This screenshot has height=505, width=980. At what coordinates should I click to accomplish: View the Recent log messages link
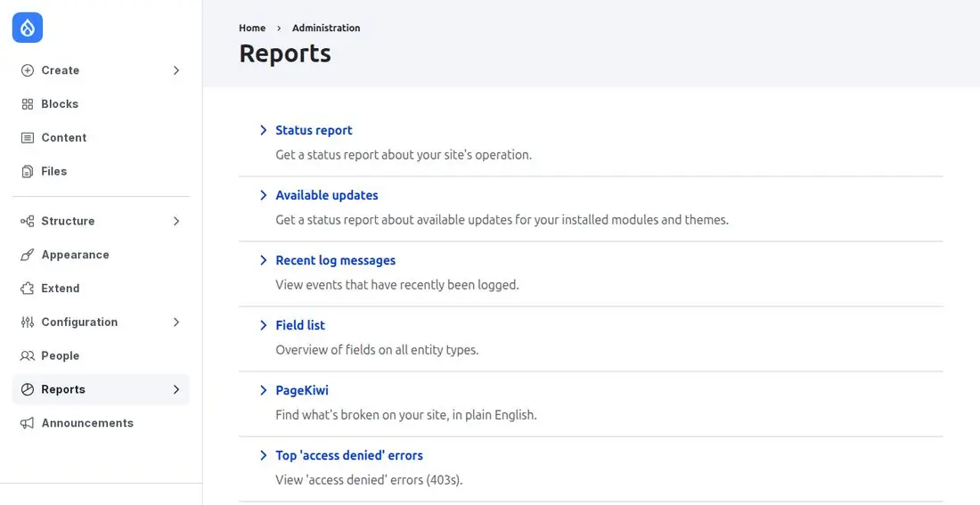coord(336,260)
